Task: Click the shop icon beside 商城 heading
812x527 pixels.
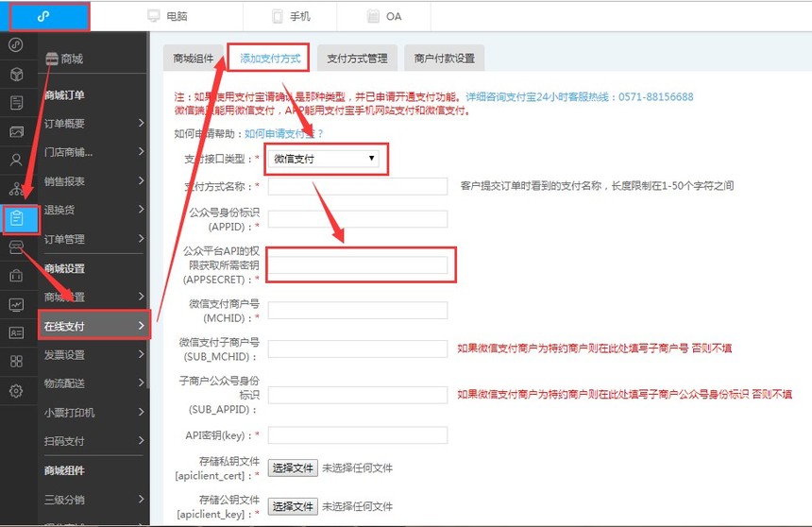Action: pos(52,59)
